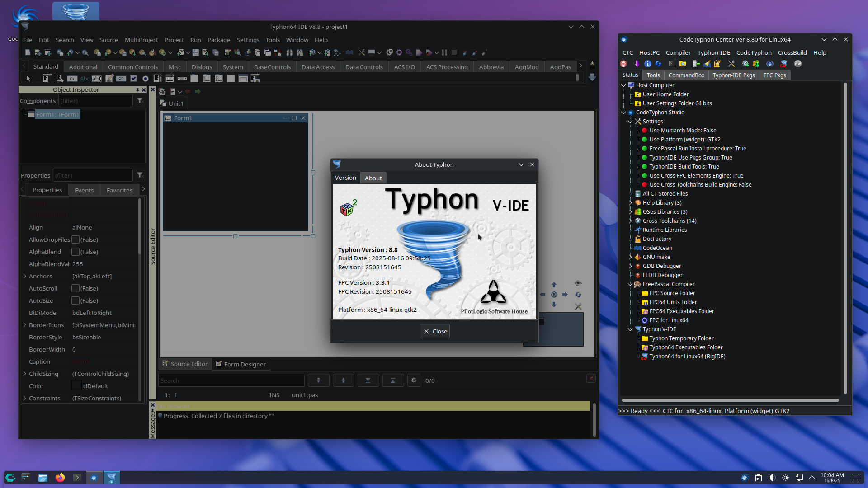This screenshot has height=488, width=868.
Task: Toggle the AutoSize checkbox
Action: [x=75, y=300]
